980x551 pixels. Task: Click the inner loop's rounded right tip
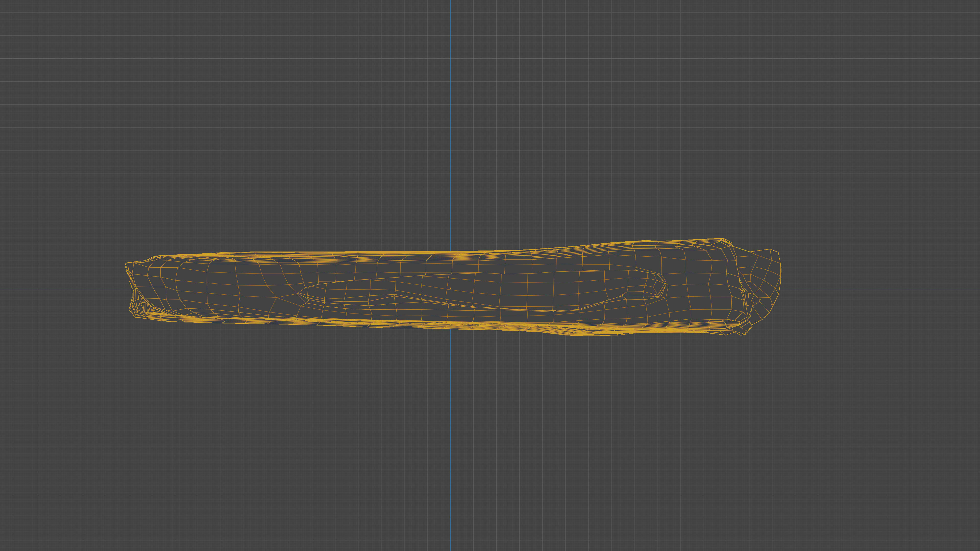[x=665, y=284]
